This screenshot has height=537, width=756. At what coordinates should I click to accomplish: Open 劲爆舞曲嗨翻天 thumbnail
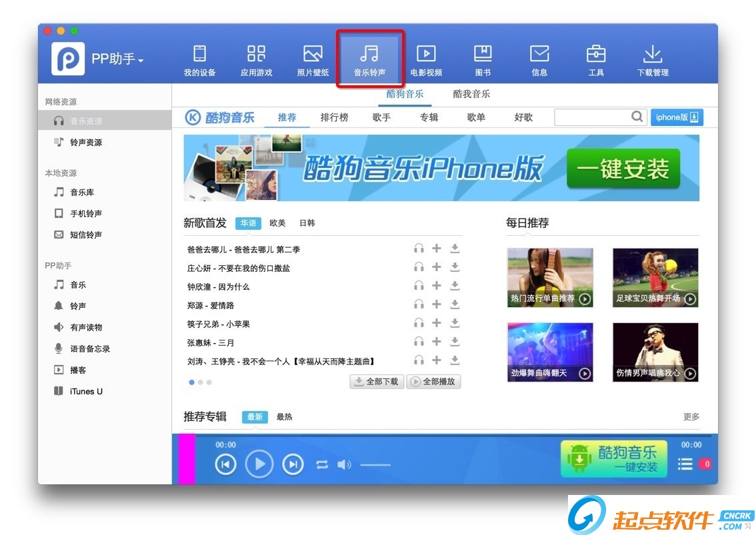(550, 352)
